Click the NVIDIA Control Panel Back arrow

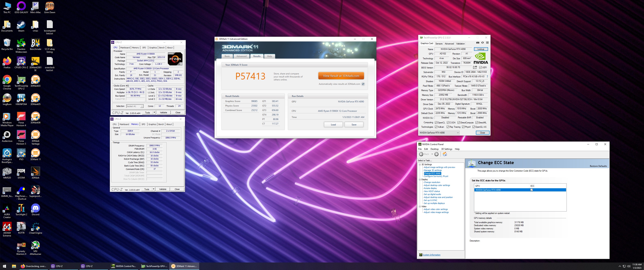click(x=421, y=154)
